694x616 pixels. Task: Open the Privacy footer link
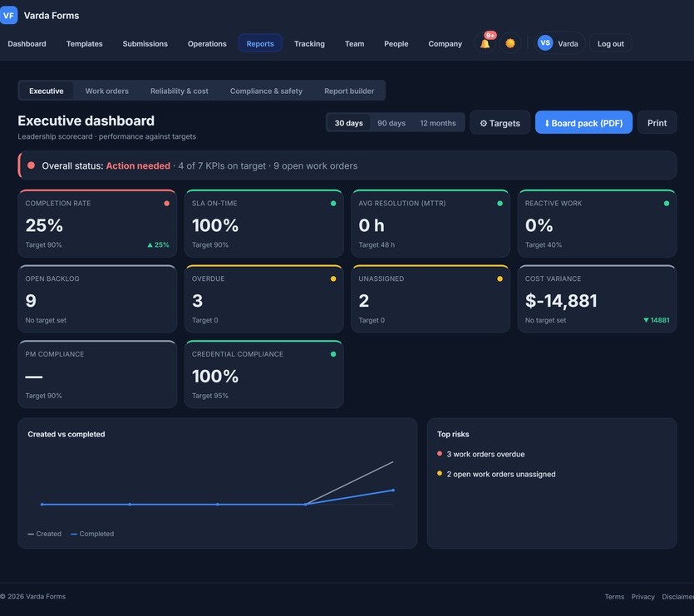click(x=643, y=597)
